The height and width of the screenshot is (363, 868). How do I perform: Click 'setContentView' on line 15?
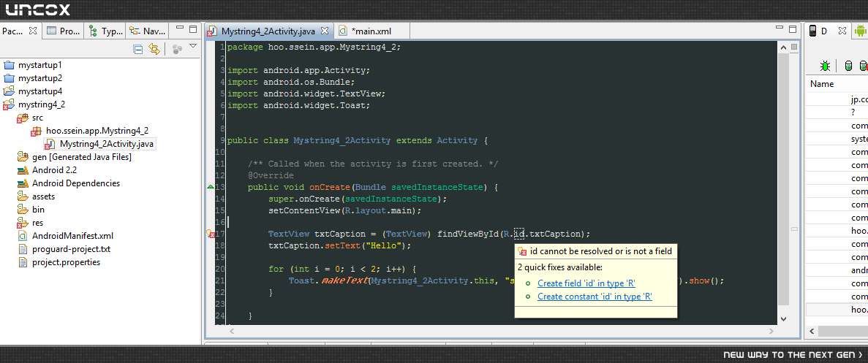[304, 210]
